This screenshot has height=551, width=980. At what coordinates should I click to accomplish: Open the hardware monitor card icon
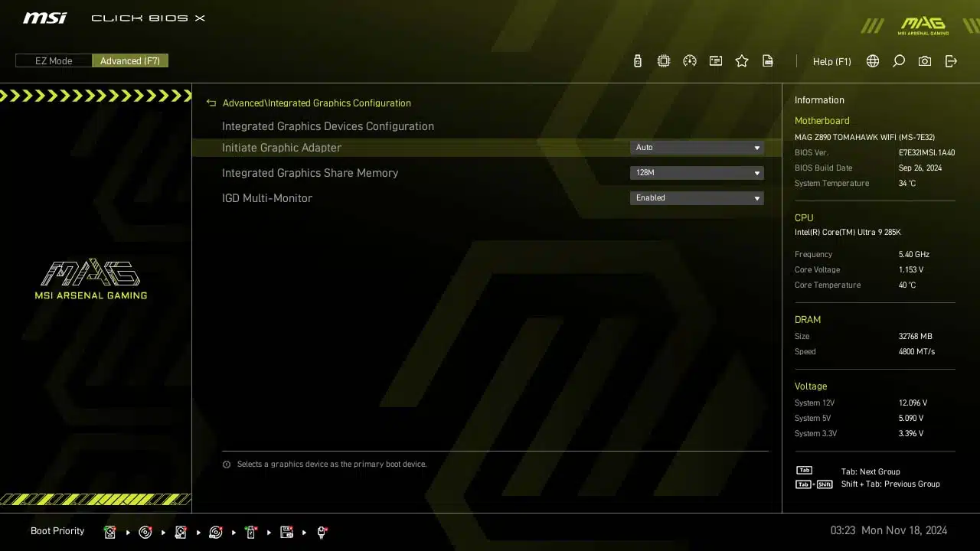(716, 61)
